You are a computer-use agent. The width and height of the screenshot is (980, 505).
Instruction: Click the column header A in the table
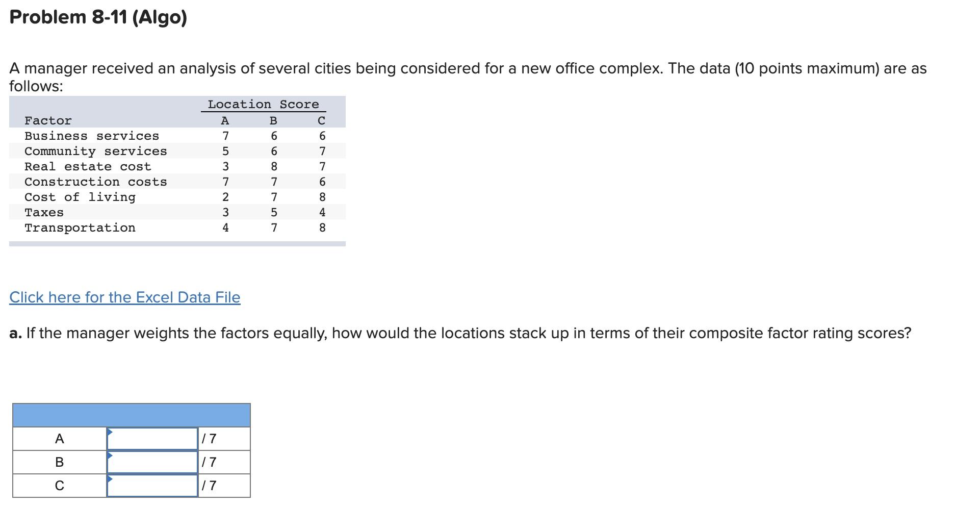pos(224,120)
